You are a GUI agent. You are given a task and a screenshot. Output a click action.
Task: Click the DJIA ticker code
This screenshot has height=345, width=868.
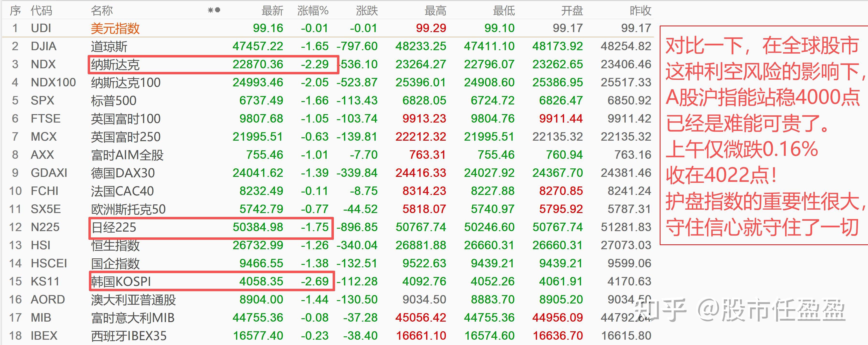(43, 47)
